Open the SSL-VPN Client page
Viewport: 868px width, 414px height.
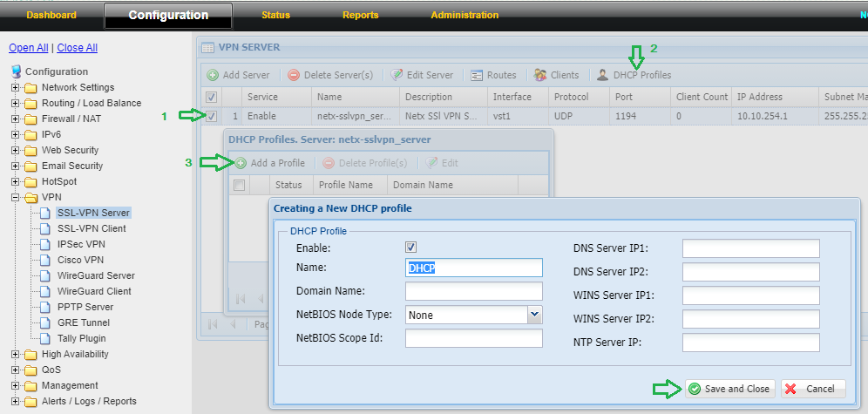point(92,228)
